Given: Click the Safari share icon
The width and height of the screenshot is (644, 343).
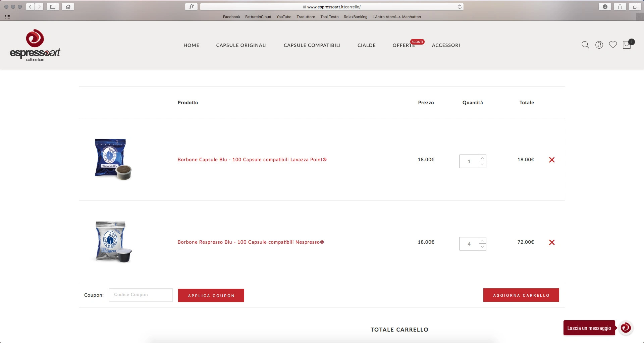Looking at the screenshot, I should (620, 7).
